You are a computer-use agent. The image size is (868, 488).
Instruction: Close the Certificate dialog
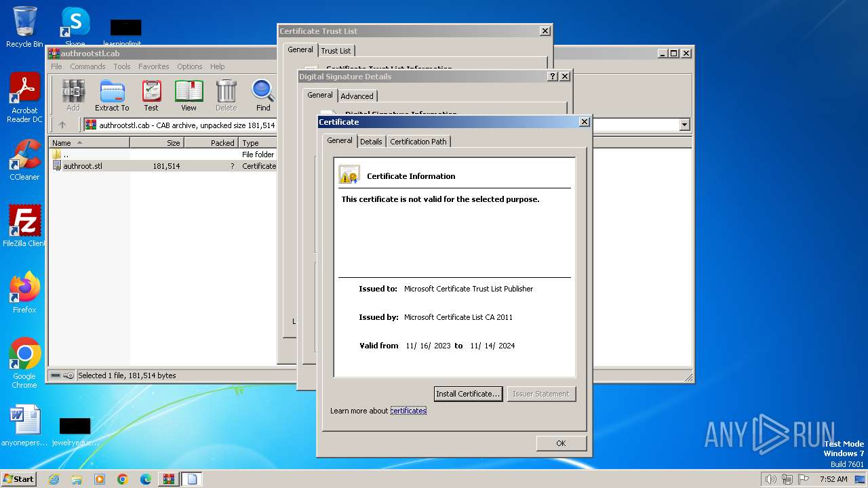[584, 122]
